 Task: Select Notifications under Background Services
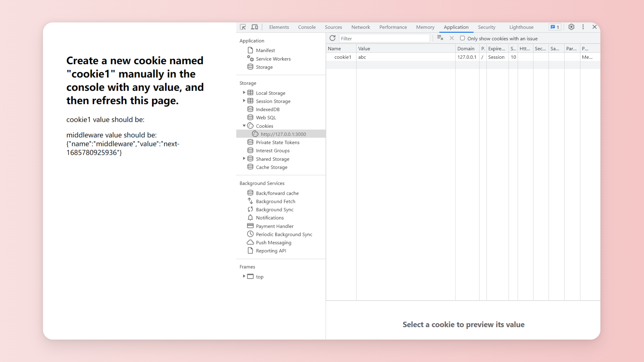pyautogui.click(x=270, y=218)
